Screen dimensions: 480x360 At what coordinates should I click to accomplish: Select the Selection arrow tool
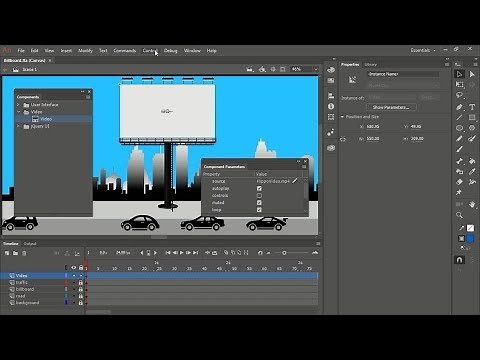[x=459, y=74]
